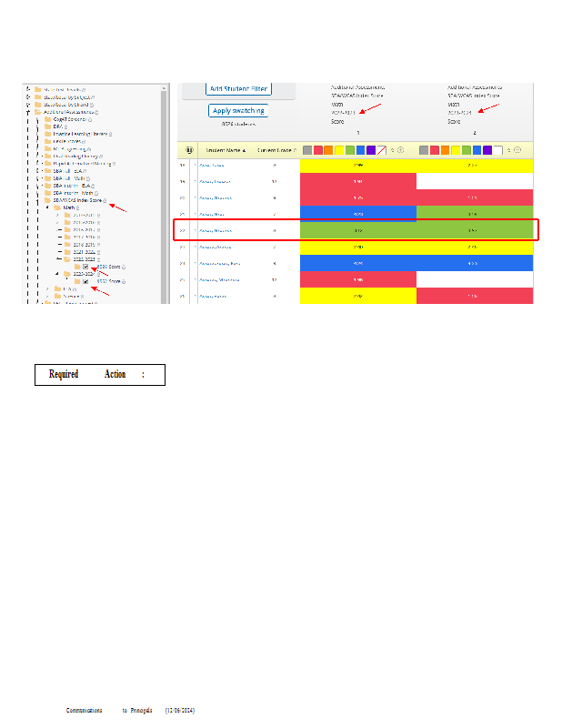Image resolution: width=562 pixels, height=728 pixels.
Task: Pick the green swatch in column 1
Action: [x=350, y=150]
